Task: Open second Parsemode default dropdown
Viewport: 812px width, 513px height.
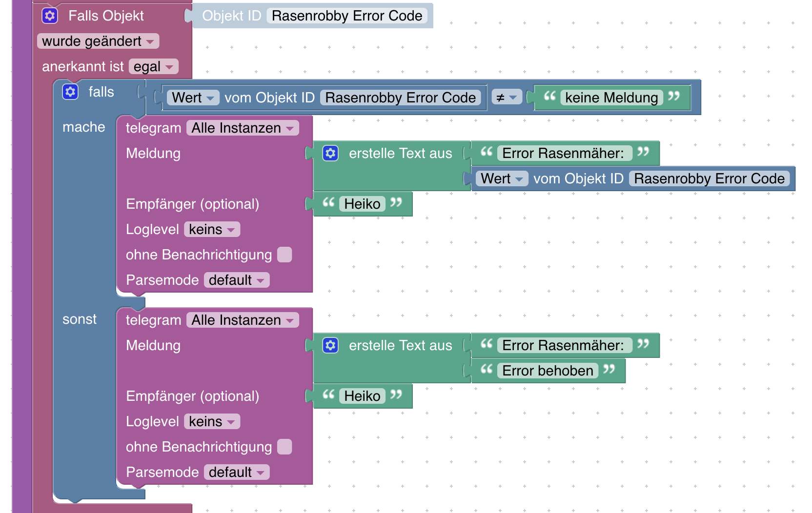Action: tap(236, 472)
